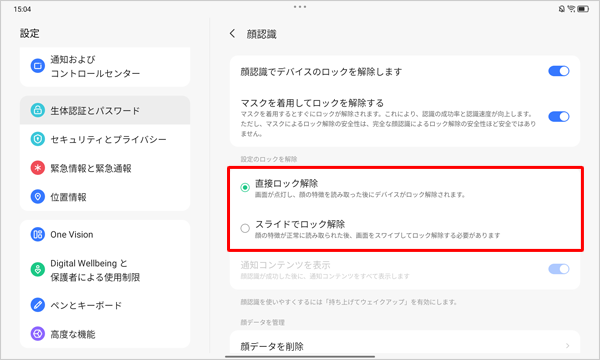Open 生体認証とパスワード settings
The image size is (600, 360).
(x=105, y=111)
